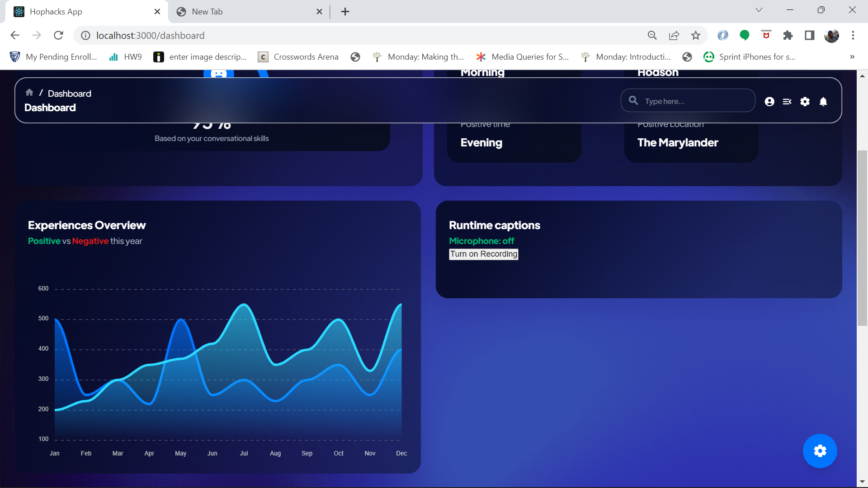Click the notifications bell icon
The width and height of the screenshot is (868, 488).
click(823, 102)
